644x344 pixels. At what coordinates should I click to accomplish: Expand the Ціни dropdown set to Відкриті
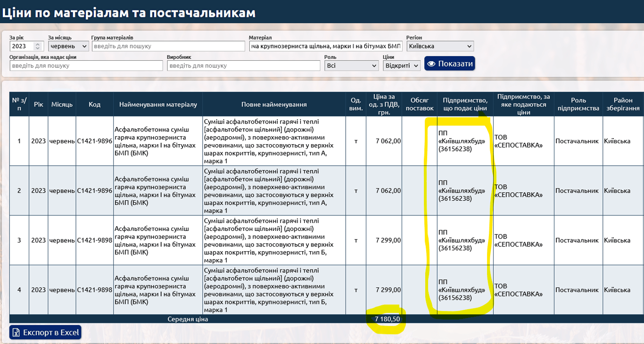tap(401, 66)
